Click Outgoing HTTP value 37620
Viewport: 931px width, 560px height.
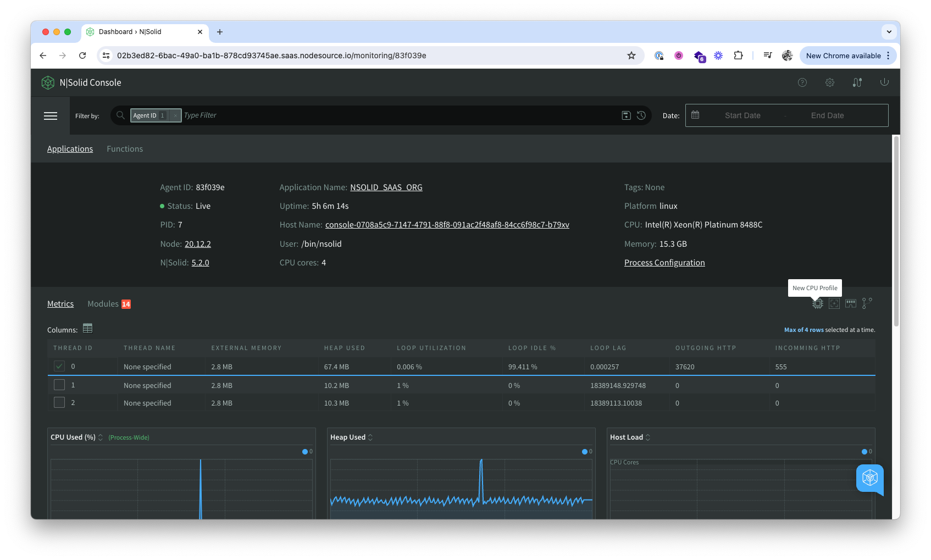tap(685, 367)
